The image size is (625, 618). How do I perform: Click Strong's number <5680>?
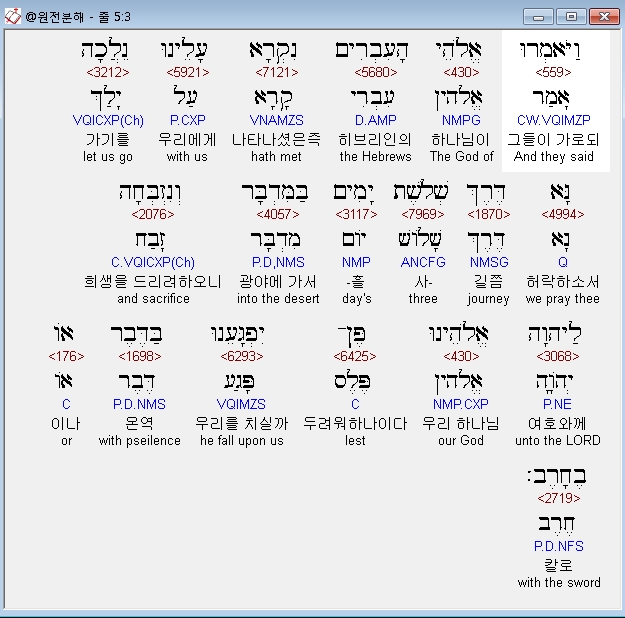coord(376,72)
